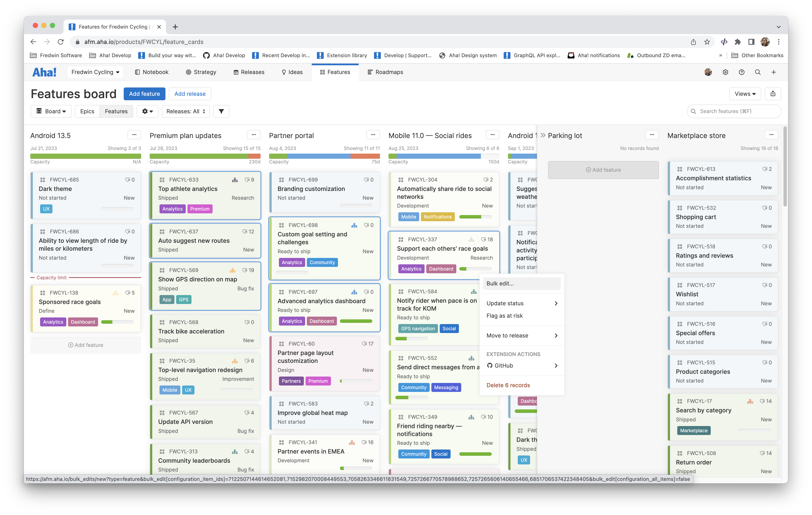Click the Search features input field
This screenshot has height=515, width=812.
point(734,111)
